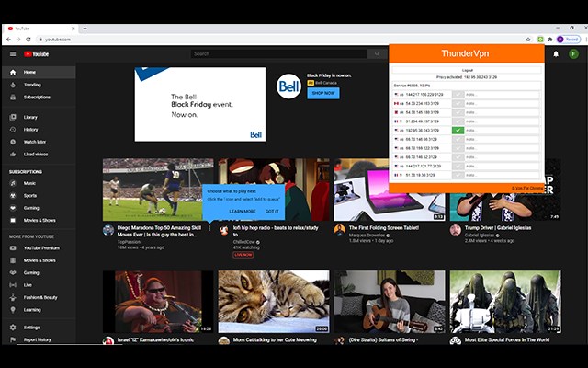Open the TopPassion channel link

(129, 242)
